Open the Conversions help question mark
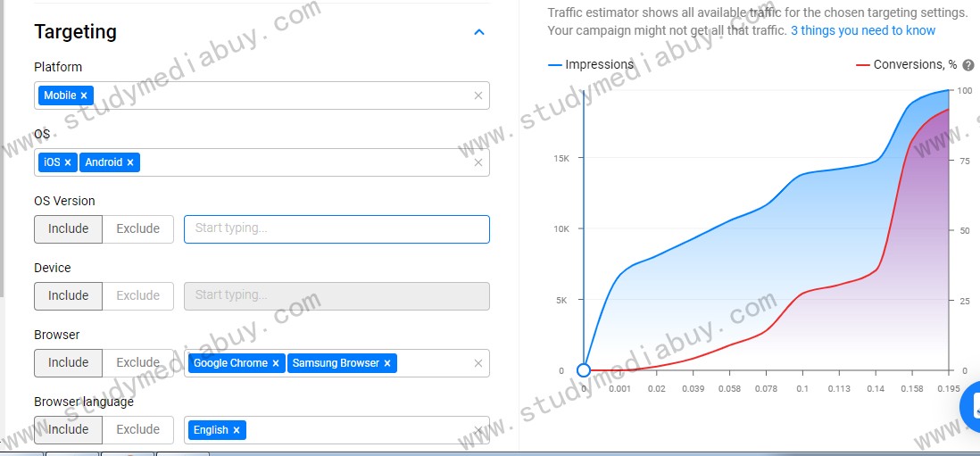The height and width of the screenshot is (456, 980). click(968, 65)
